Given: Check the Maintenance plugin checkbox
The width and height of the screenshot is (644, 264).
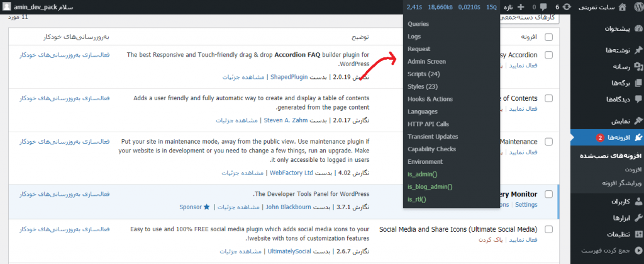Looking at the screenshot, I should (x=548, y=142).
